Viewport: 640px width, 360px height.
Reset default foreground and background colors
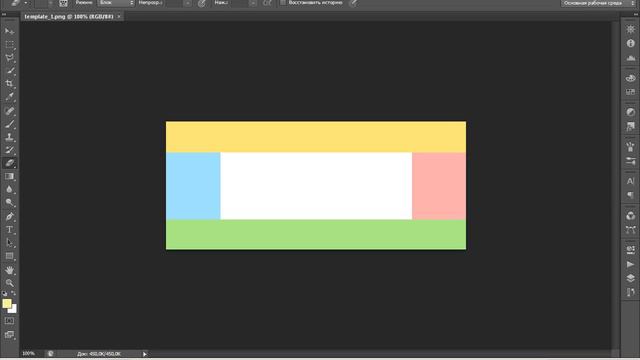(4, 293)
